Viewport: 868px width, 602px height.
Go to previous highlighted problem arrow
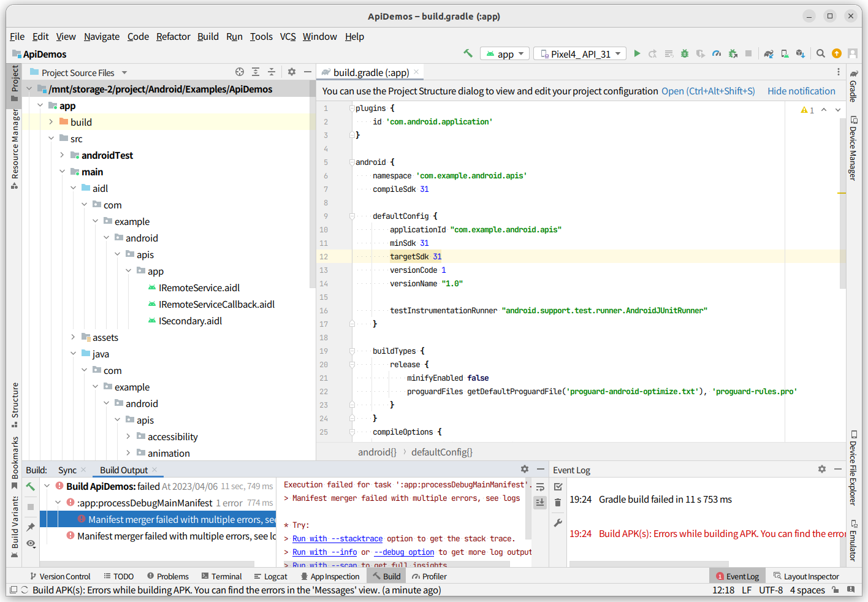(824, 110)
